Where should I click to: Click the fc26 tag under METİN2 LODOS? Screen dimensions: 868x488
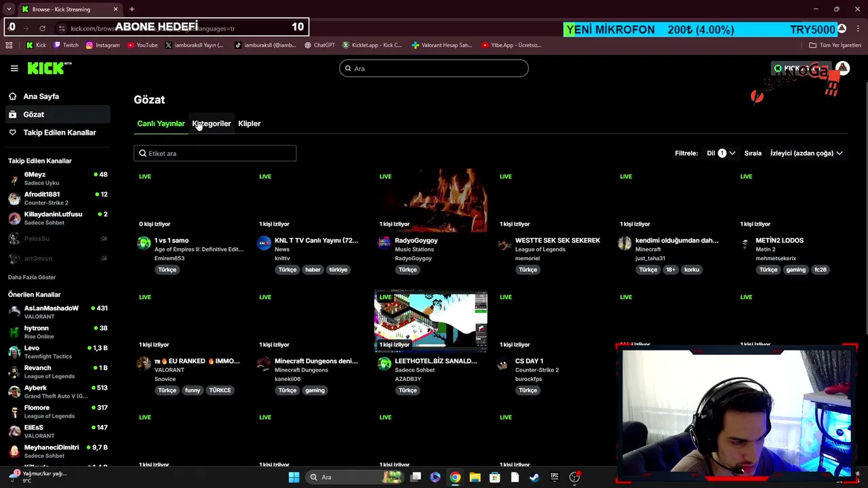821,270
